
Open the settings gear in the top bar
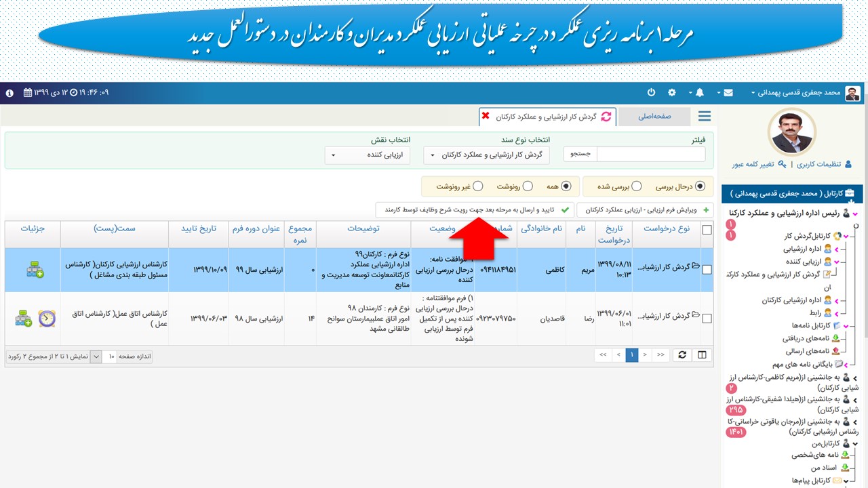[x=672, y=92]
